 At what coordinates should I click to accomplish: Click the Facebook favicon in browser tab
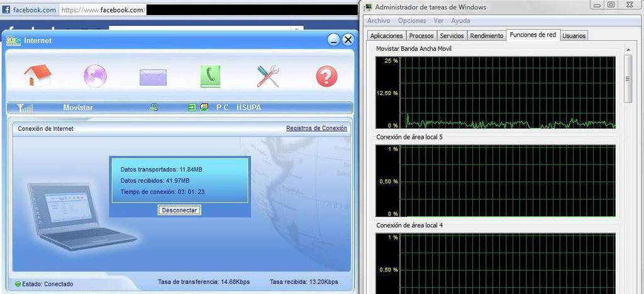pyautogui.click(x=6, y=10)
